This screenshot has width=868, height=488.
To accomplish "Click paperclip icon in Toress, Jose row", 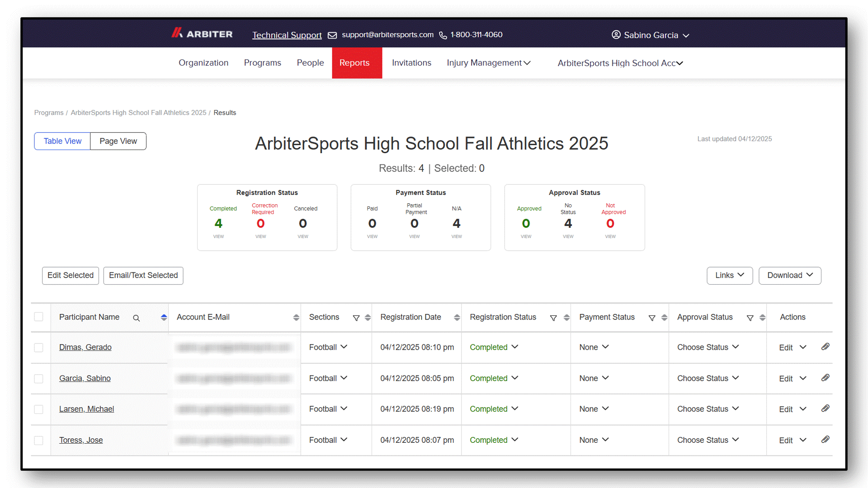I will click(x=826, y=439).
